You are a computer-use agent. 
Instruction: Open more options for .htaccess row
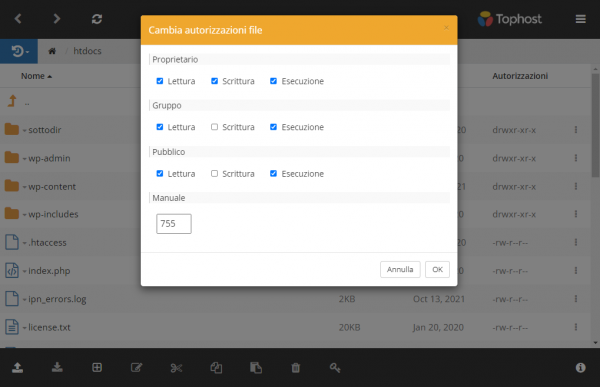pos(576,242)
